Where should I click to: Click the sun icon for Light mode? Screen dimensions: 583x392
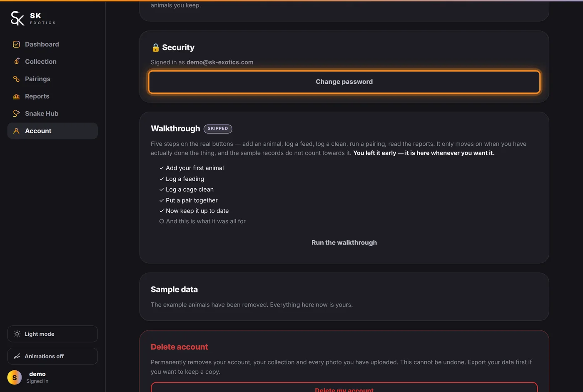[17, 334]
